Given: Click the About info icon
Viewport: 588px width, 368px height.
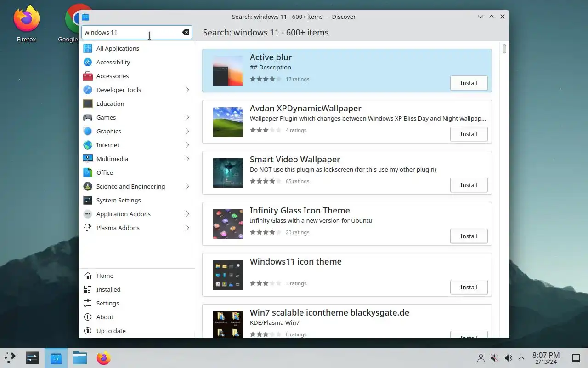Looking at the screenshot, I should tap(88, 317).
